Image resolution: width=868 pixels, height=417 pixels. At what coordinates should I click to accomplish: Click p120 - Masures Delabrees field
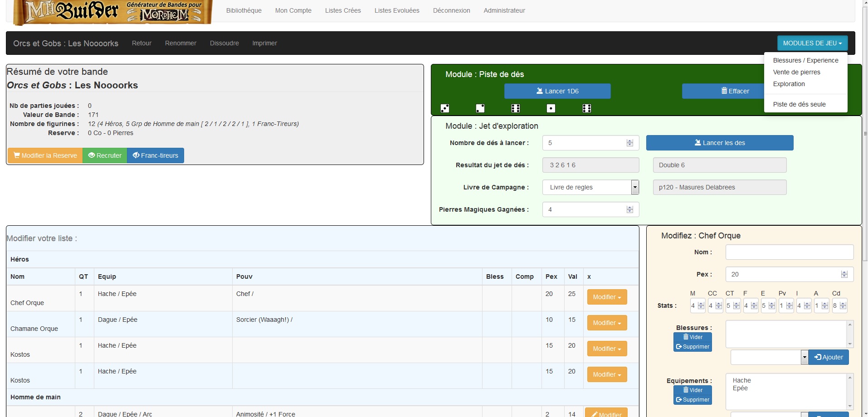pyautogui.click(x=720, y=187)
